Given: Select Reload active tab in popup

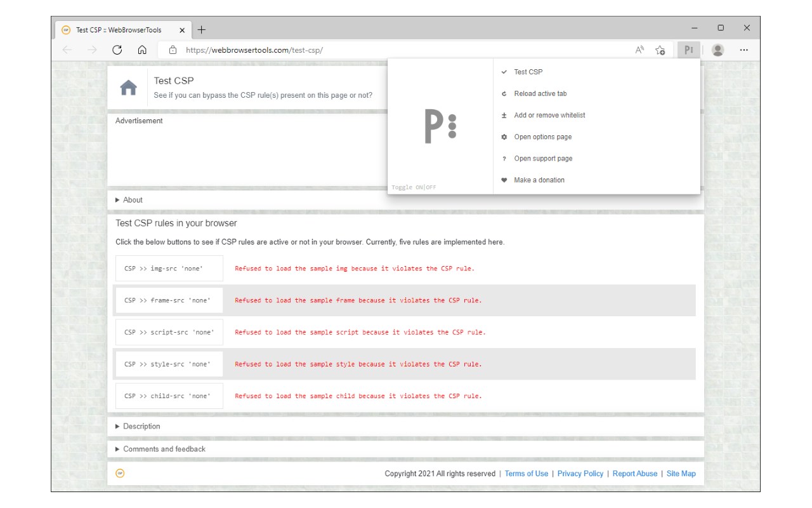Looking at the screenshot, I should (x=540, y=93).
